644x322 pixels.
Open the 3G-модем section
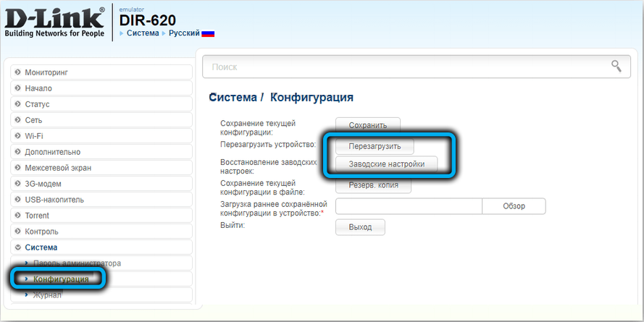pos(43,184)
